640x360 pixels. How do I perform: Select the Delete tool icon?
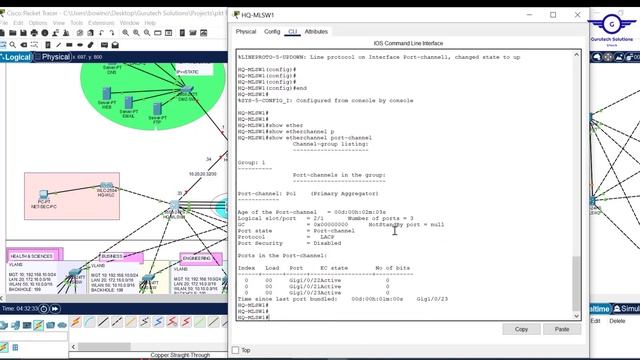(x=23, y=45)
